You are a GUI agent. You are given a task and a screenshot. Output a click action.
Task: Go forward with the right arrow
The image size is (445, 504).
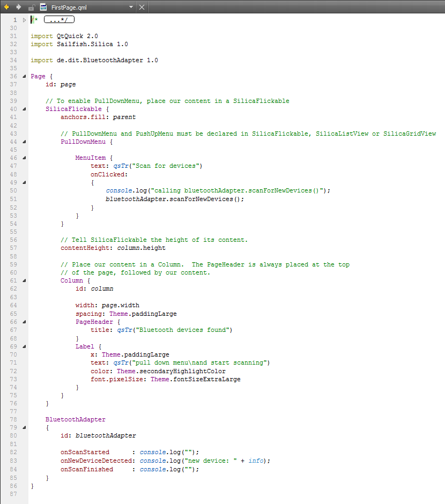[x=19, y=7]
